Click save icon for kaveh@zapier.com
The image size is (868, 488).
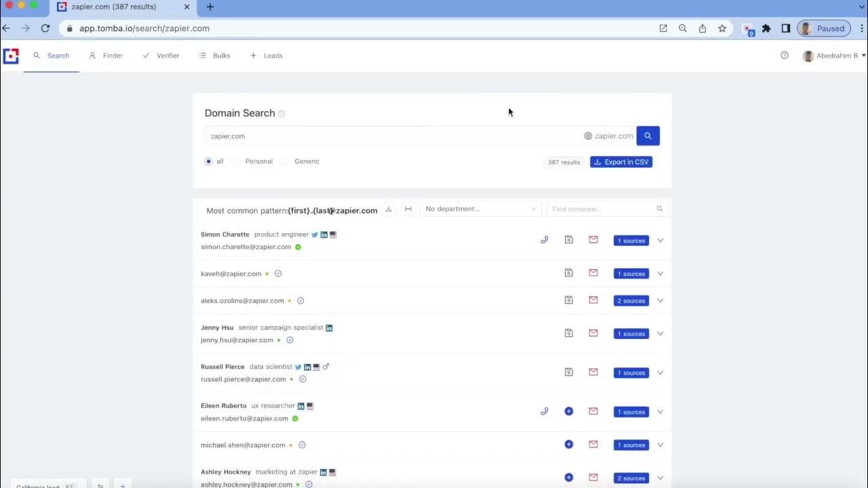coord(569,273)
